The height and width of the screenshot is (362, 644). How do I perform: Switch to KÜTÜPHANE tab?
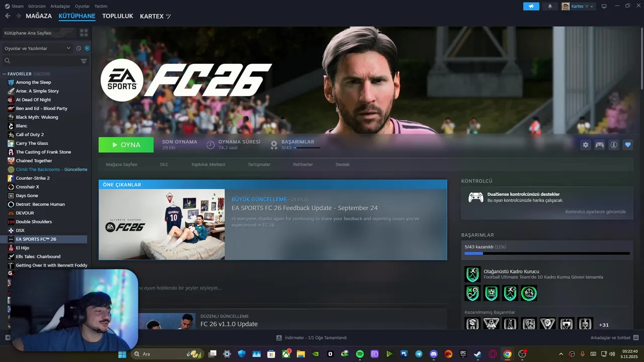tap(77, 16)
